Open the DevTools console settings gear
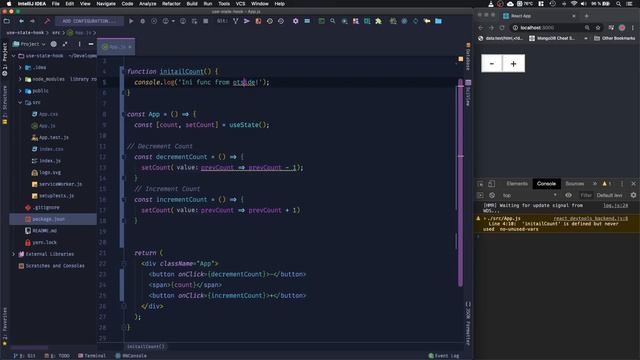 (x=633, y=195)
